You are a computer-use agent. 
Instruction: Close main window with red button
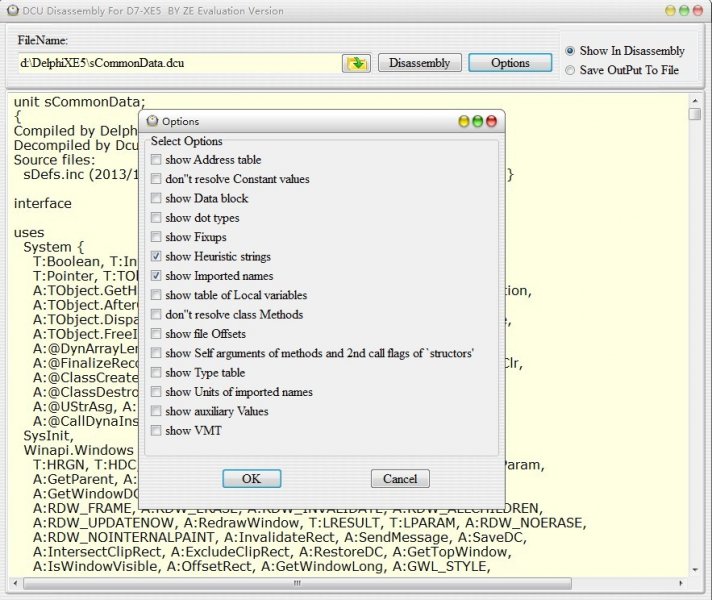[698, 10]
